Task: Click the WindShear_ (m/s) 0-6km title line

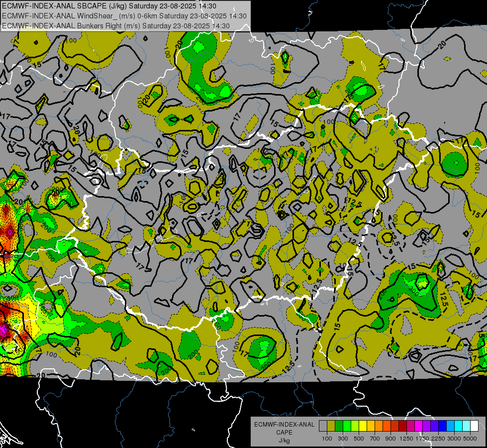Action: [124, 16]
